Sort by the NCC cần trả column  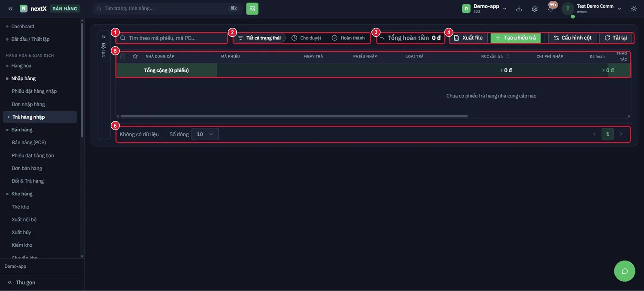[x=495, y=56]
